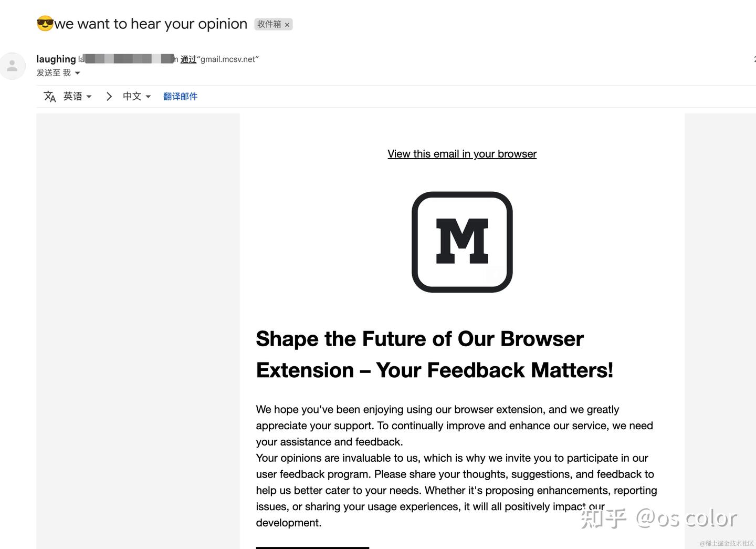The width and height of the screenshot is (756, 549).
Task: Click the arrow between 英语 and 中文
Action: point(109,97)
